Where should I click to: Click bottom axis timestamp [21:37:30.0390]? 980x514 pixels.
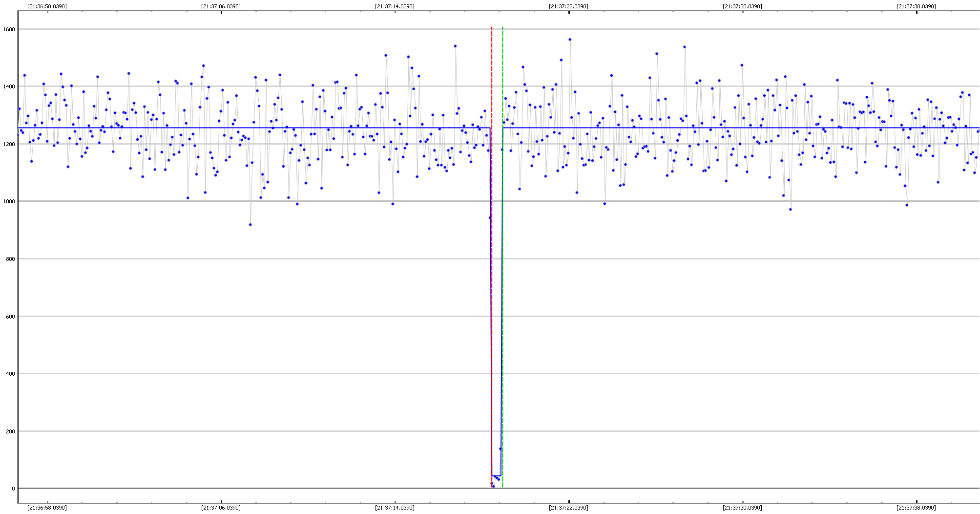[742, 508]
